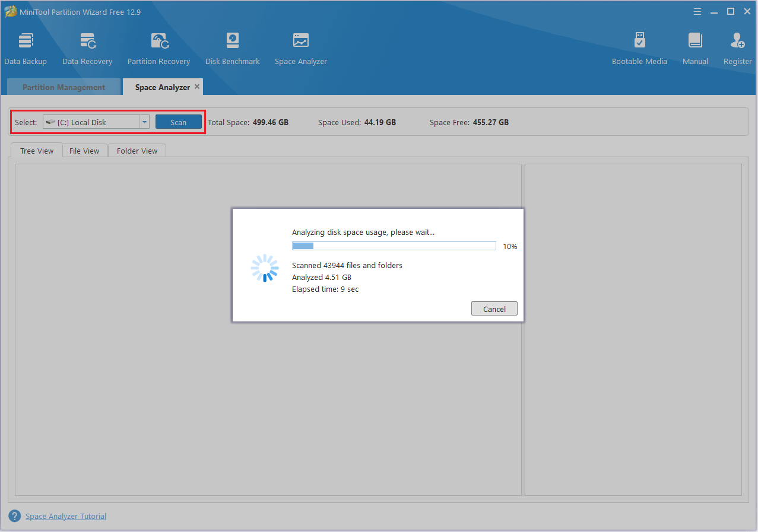Click the [C:] Local Disk combo box
The height and width of the screenshot is (532, 758).
point(96,122)
